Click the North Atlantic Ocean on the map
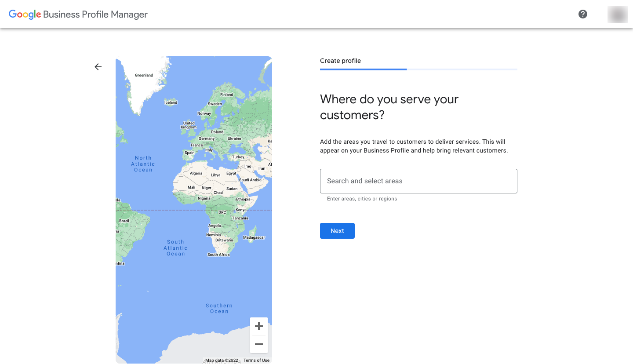Image resolution: width=633 pixels, height=364 pixels. tap(143, 164)
